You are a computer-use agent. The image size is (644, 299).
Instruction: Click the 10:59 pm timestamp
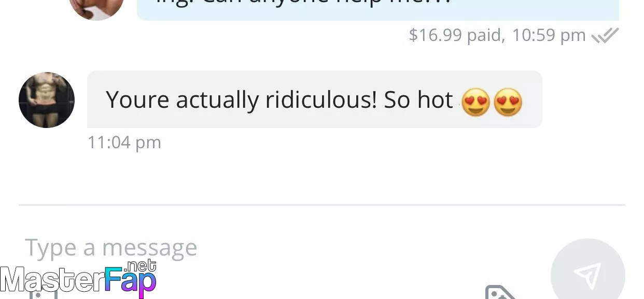click(x=549, y=35)
